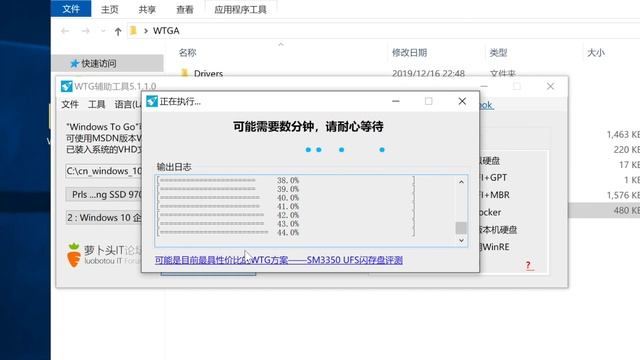This screenshot has width=640, height=360.
Task: Go forward with Explorer forward arrow
Action: (85, 31)
